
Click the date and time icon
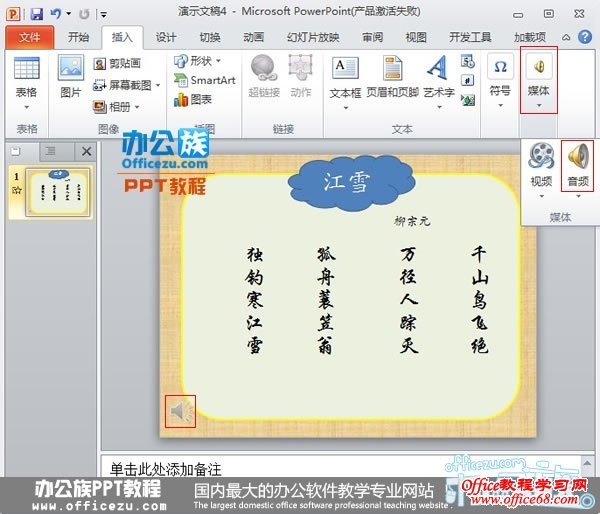(x=468, y=62)
